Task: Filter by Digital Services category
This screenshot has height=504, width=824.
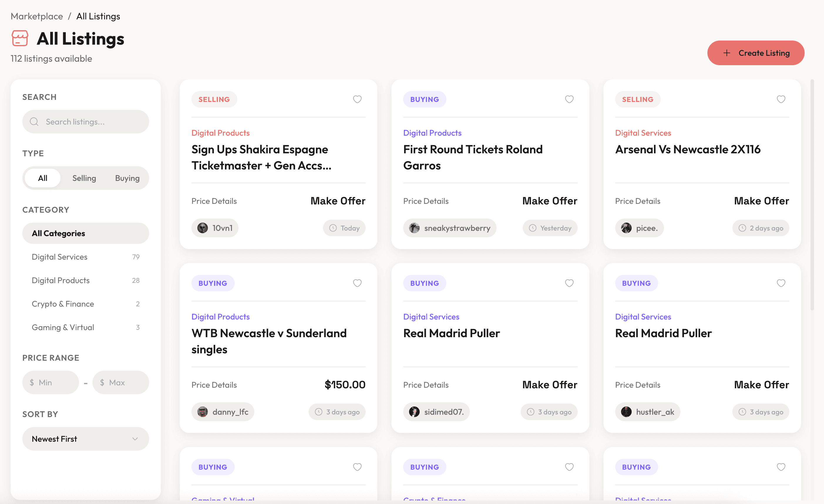Action: click(86, 257)
